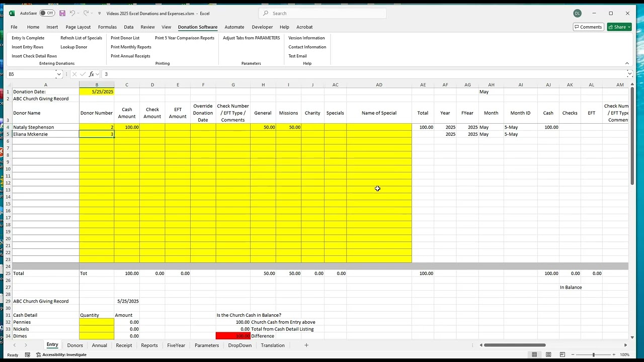The width and height of the screenshot is (644, 362).
Task: Click Test Email command
Action: (297, 56)
